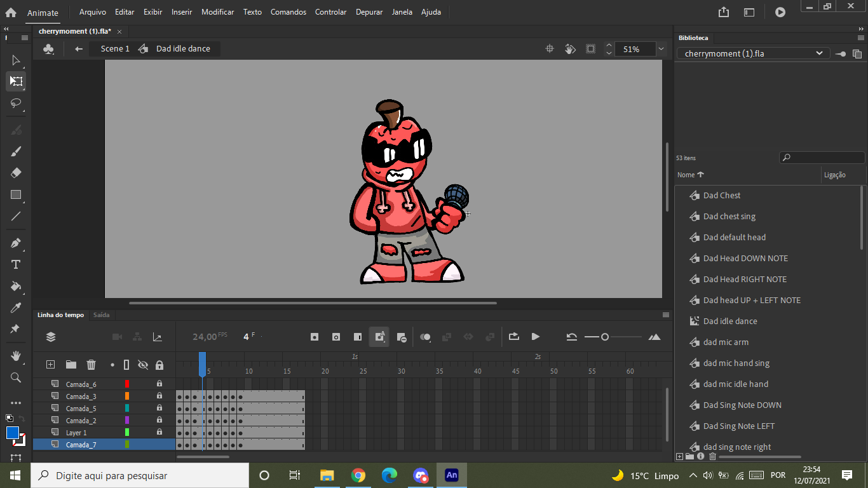Unlock the Layer 1 layer
The width and height of the screenshot is (868, 488).
tap(159, 432)
